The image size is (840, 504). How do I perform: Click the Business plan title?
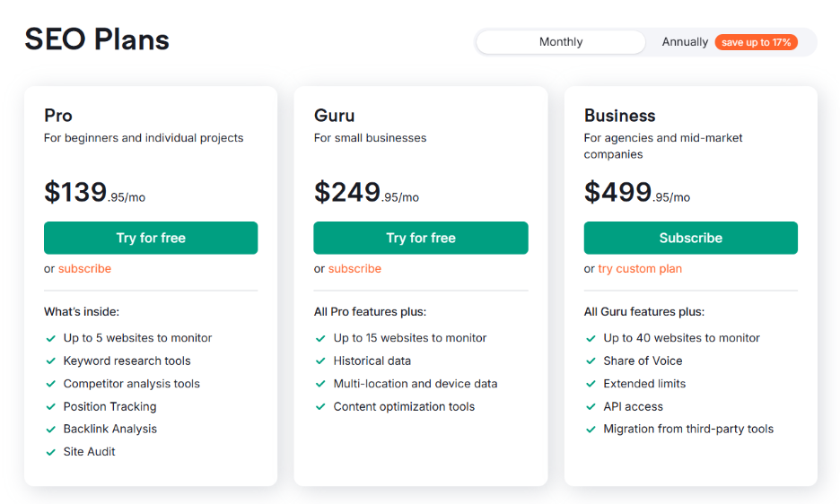pyautogui.click(x=619, y=116)
